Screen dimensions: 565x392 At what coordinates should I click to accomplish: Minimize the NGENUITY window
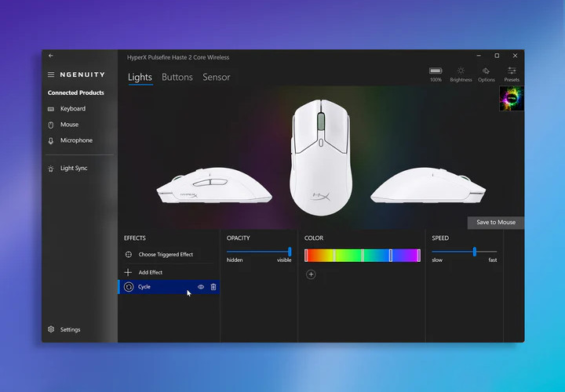point(479,56)
